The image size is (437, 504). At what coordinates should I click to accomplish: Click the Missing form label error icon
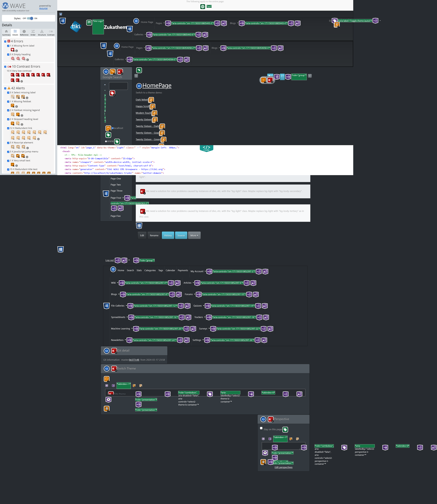(12, 50)
